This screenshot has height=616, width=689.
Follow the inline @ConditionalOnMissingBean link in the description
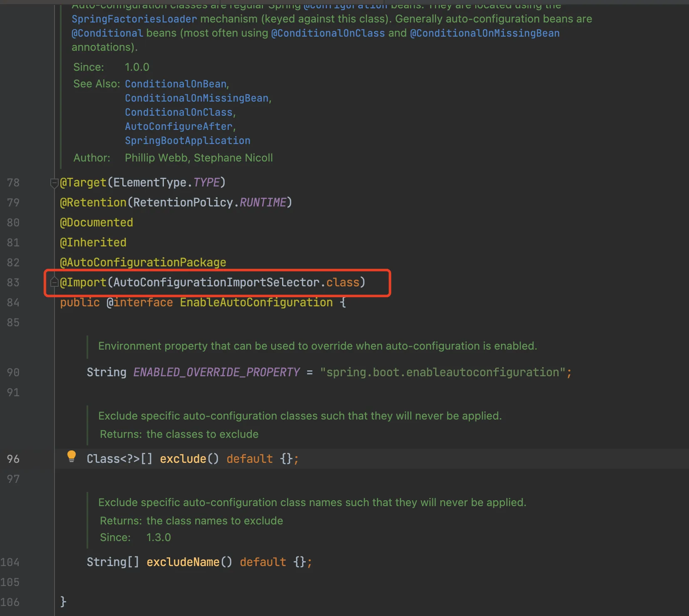[485, 33]
